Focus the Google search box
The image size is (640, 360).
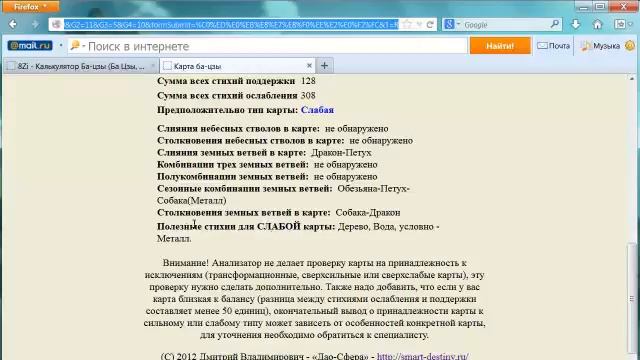(x=505, y=25)
